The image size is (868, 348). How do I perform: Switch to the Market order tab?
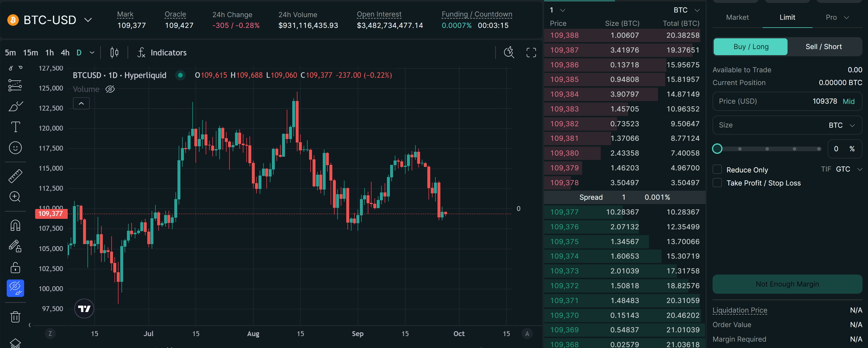click(737, 17)
